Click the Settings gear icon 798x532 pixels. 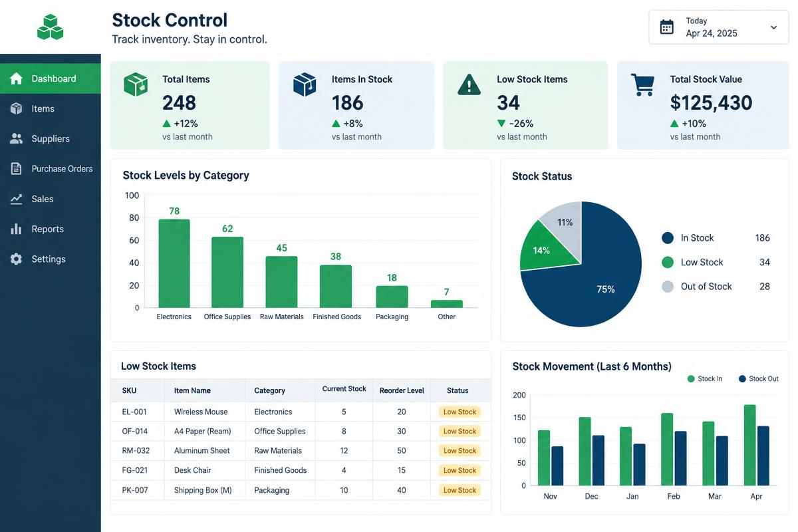click(17, 259)
